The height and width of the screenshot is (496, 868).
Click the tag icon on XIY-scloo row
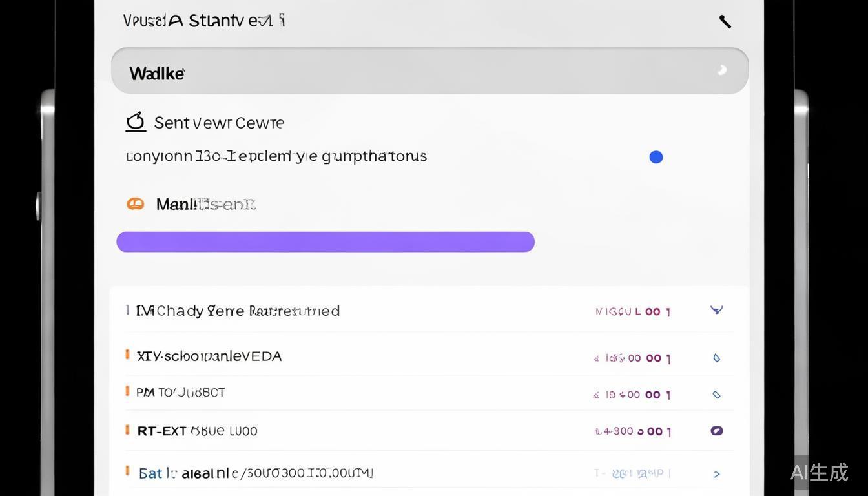(x=716, y=358)
